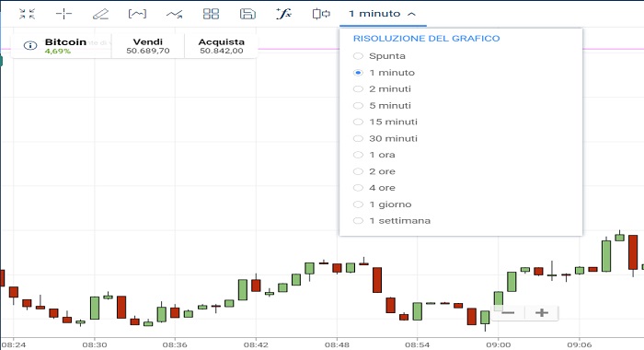Click the Vendi 50.689,70 button
The image size is (644, 350).
(148, 46)
